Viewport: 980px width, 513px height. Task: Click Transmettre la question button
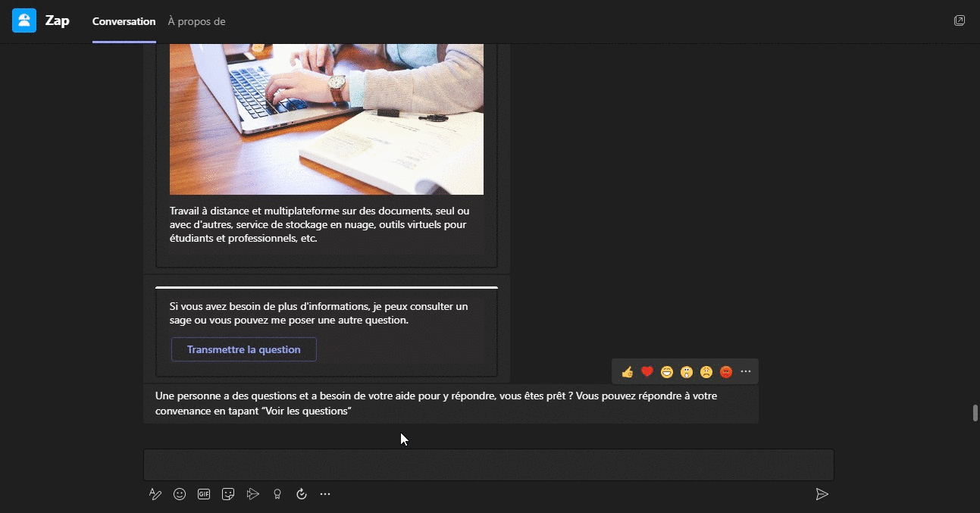point(244,349)
